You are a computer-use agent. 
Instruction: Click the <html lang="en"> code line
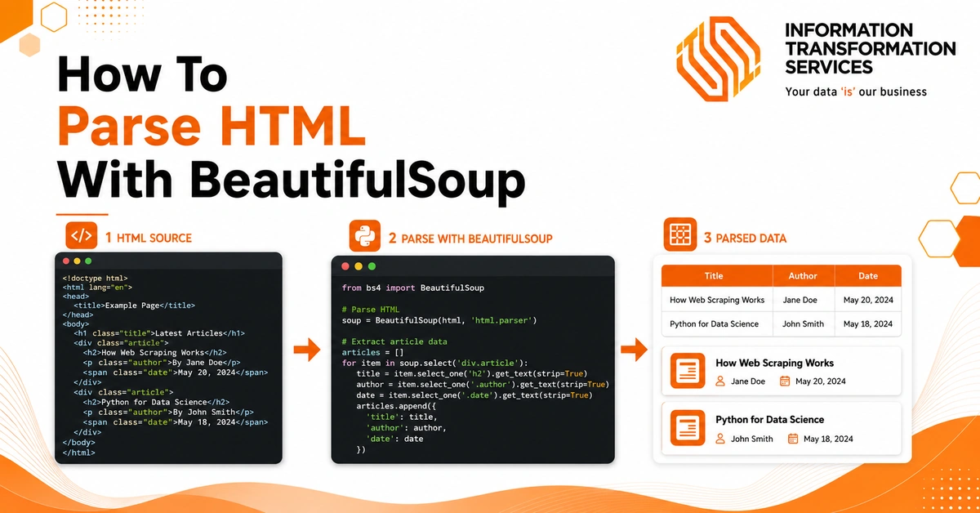(x=97, y=288)
